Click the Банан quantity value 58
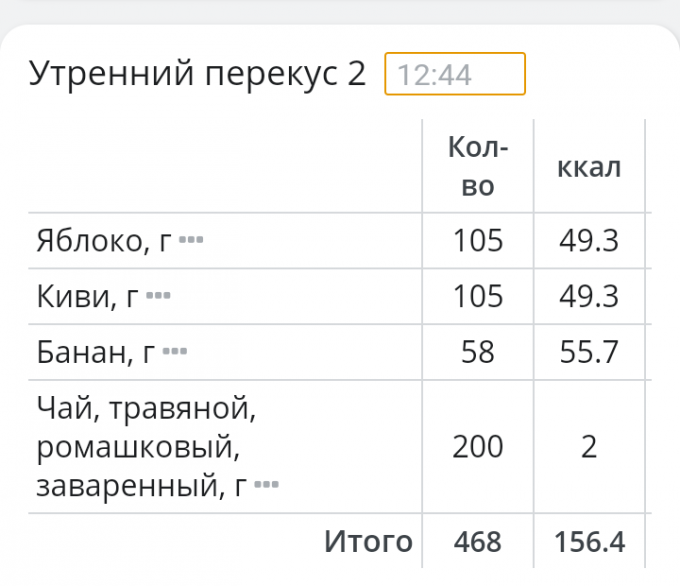Viewport: 680px width, 586px height. tap(478, 352)
